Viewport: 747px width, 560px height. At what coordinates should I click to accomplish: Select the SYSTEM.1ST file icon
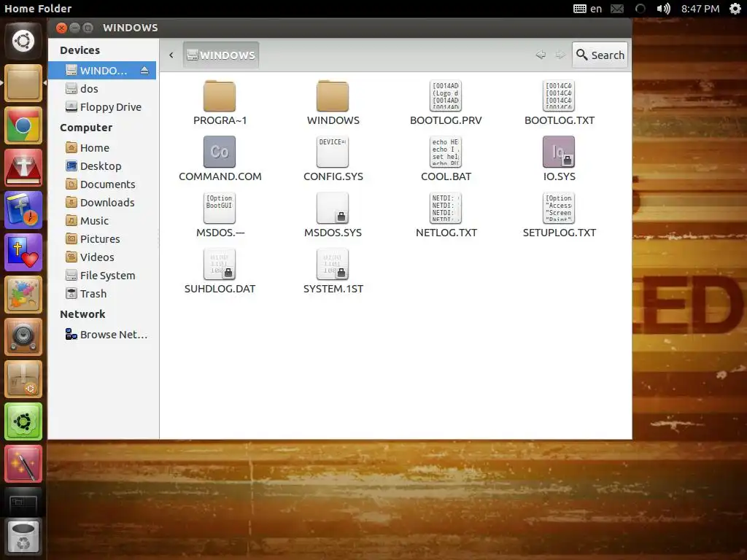[x=333, y=264]
